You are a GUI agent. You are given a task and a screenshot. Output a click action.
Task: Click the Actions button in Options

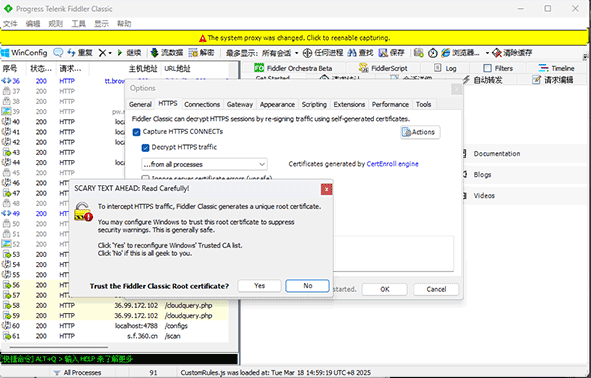click(420, 132)
